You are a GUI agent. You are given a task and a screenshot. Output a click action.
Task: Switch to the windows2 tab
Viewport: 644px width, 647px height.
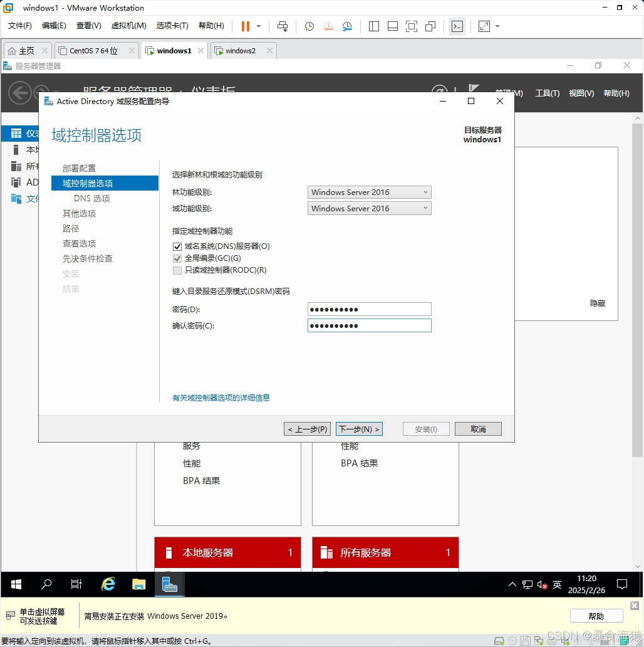tap(241, 51)
